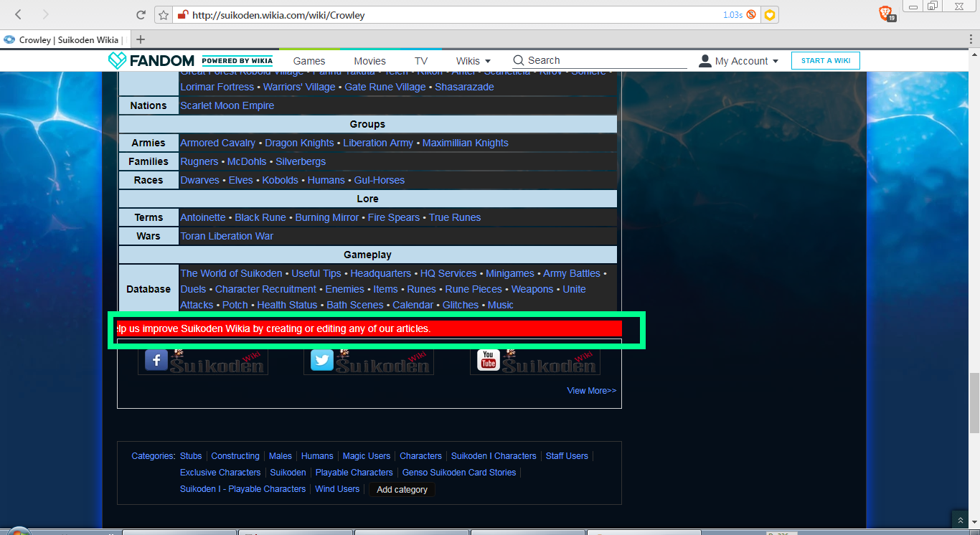Image resolution: width=980 pixels, height=535 pixels.
Task: Open the Glitches link
Action: 461,305
